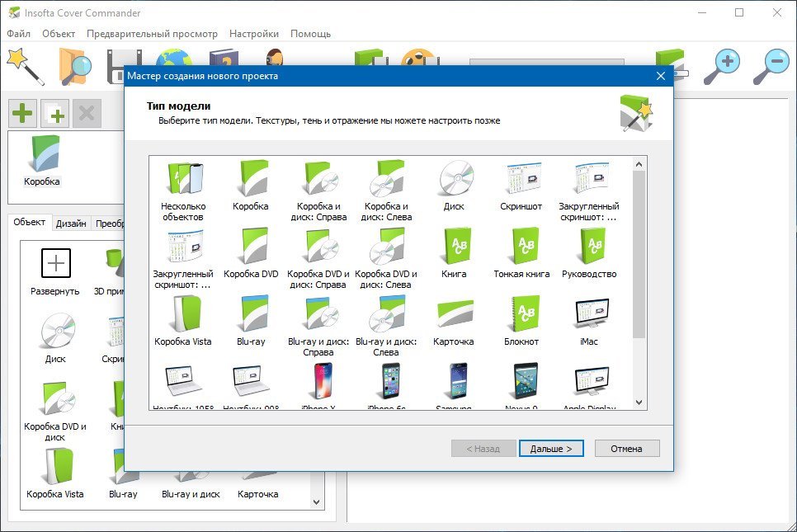Image resolution: width=797 pixels, height=532 pixels.
Task: Pick 'Коробка DVD и диск: Справа' model
Action: (318, 259)
